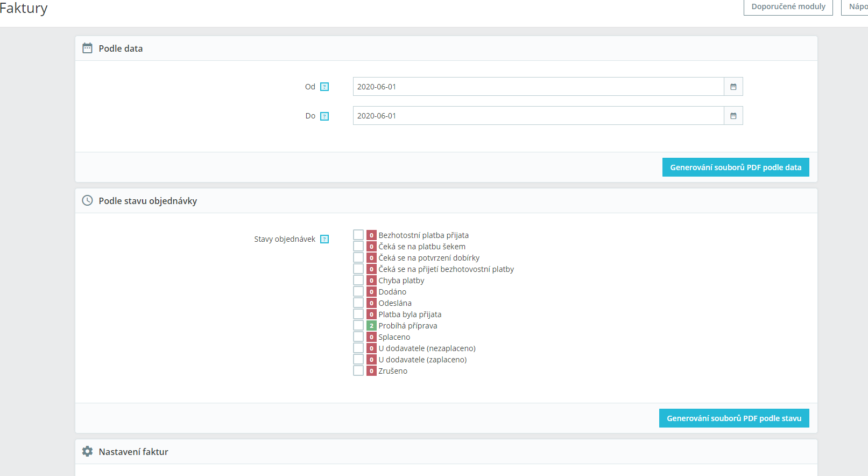Check the Bezhotostní platba přijata checkbox
Image resolution: width=868 pixels, height=476 pixels.
pyautogui.click(x=358, y=235)
